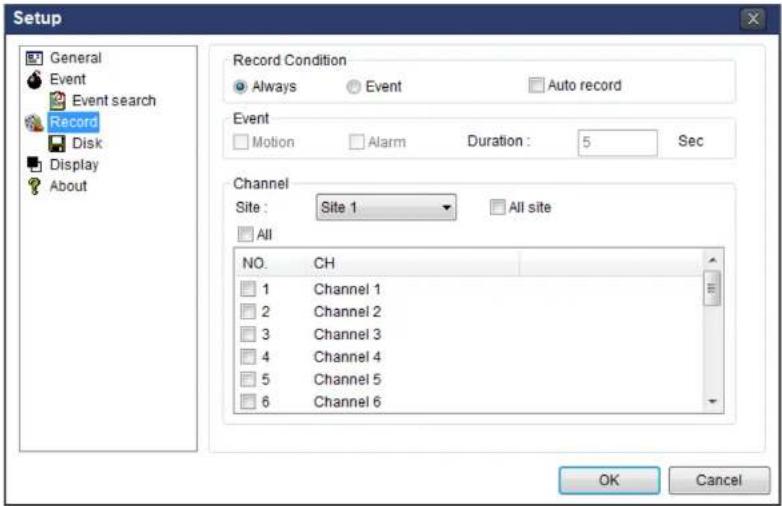Select the Event record condition radio
This screenshot has width=782, height=506.
pos(354,87)
